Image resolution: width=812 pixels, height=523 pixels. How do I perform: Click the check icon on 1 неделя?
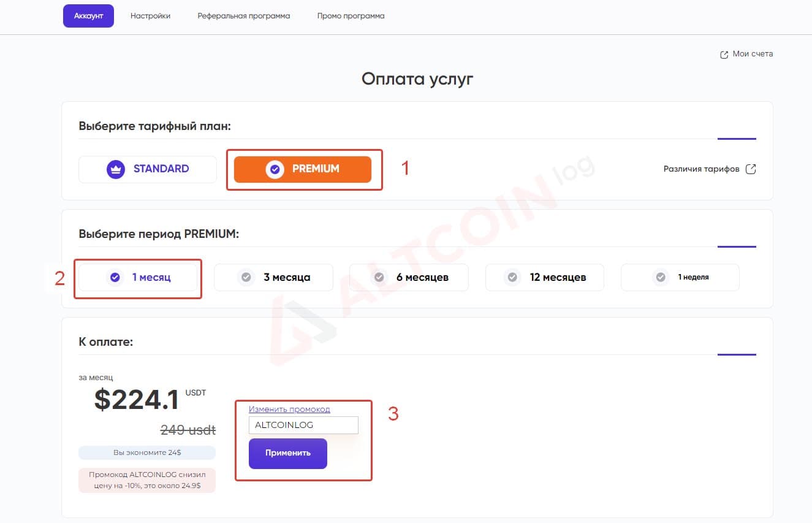coord(661,277)
